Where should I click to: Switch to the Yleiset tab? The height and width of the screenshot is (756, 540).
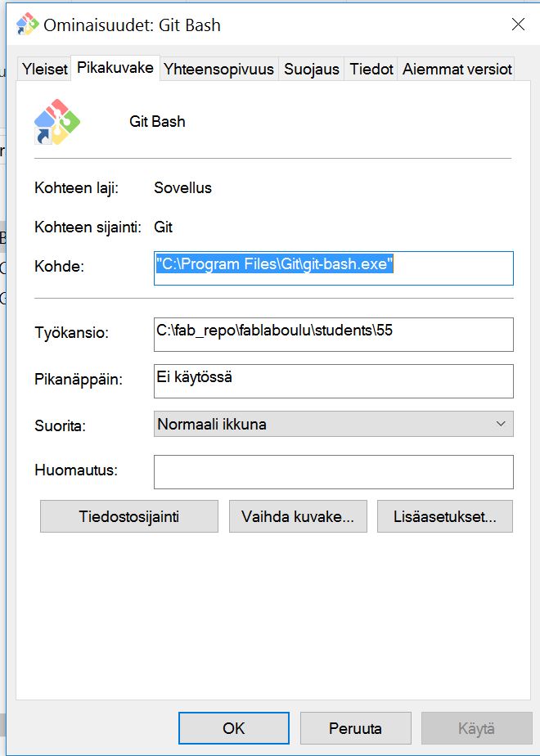pos(43,70)
